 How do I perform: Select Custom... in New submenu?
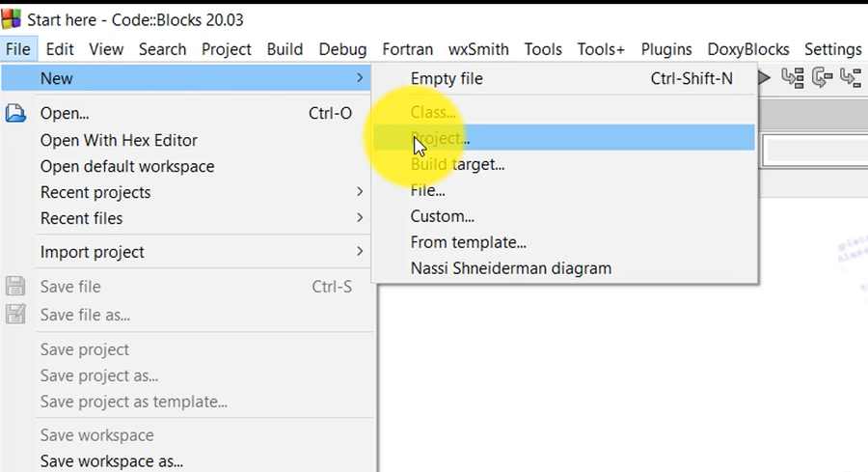pos(564,216)
